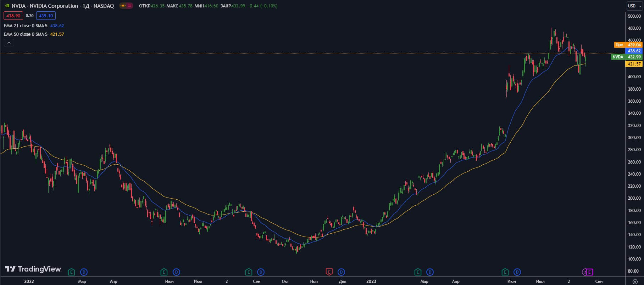Click the 100.00 level on price scale
Image resolution: width=644 pixels, height=285 pixels.
tap(634, 259)
